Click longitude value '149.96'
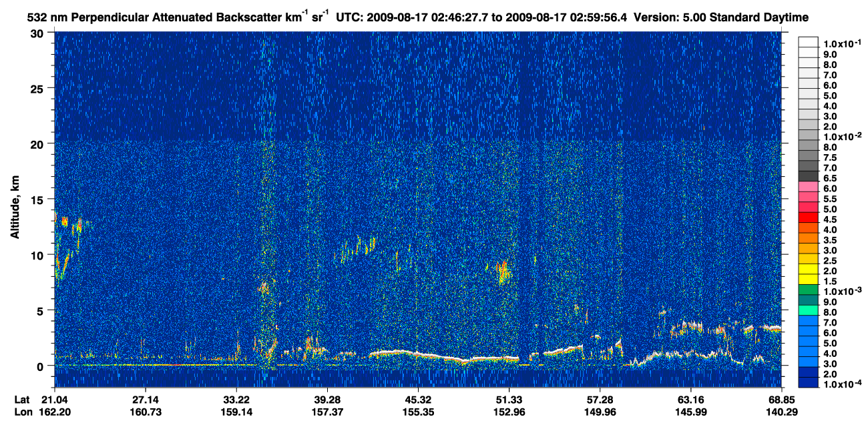868x445 pixels. pos(600,412)
